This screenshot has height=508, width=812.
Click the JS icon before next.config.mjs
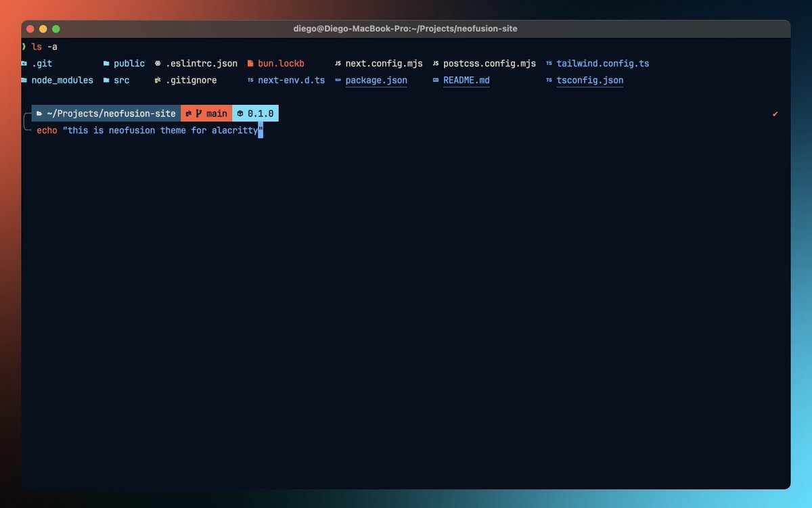coord(338,64)
